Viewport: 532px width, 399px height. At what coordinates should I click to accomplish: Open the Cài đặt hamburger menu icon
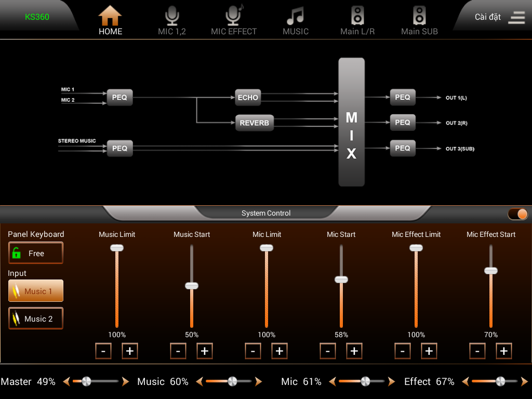pyautogui.click(x=516, y=17)
